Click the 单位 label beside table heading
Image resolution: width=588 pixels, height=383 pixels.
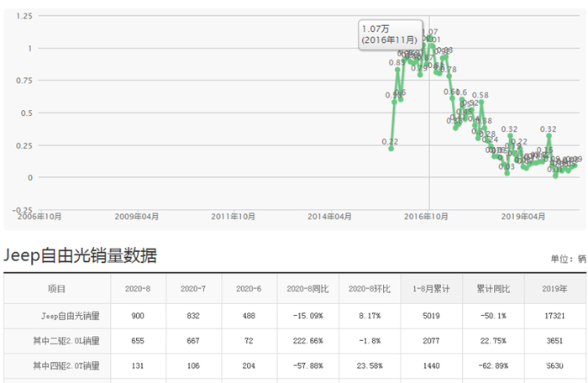(x=568, y=259)
